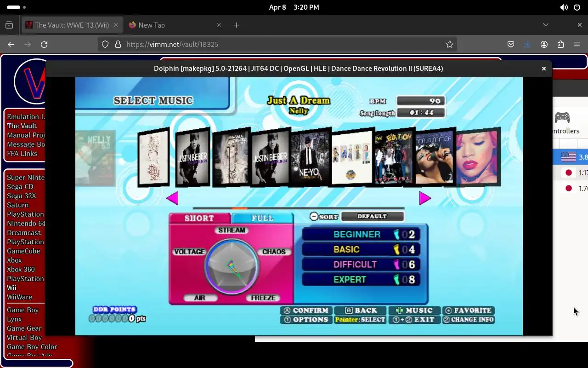This screenshot has width=588, height=368.
Task: Click the Pointer: SELECT hint
Action: tap(361, 320)
